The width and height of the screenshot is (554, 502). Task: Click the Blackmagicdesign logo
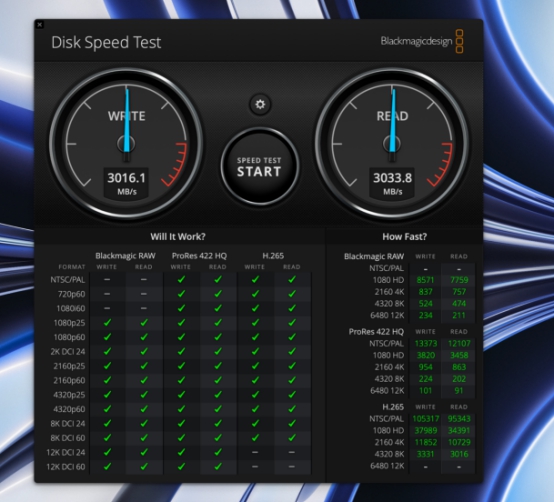point(422,41)
